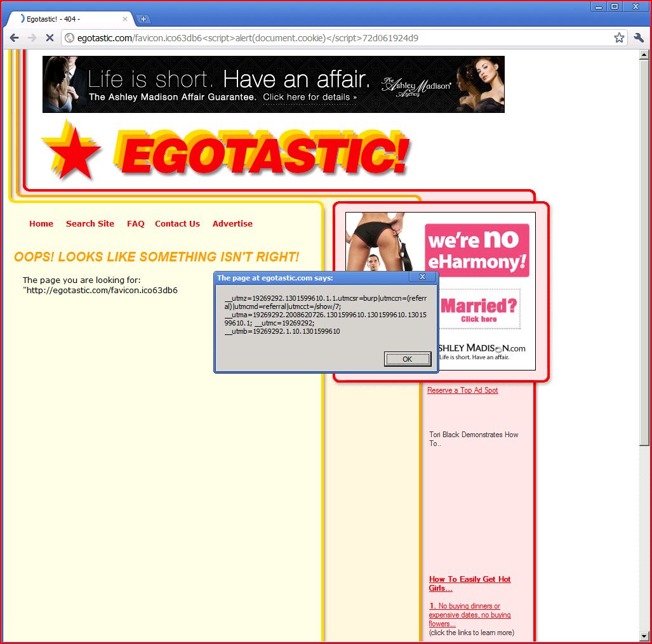652x644 pixels.
Task: Open a new tab with plus button
Action: (x=143, y=18)
